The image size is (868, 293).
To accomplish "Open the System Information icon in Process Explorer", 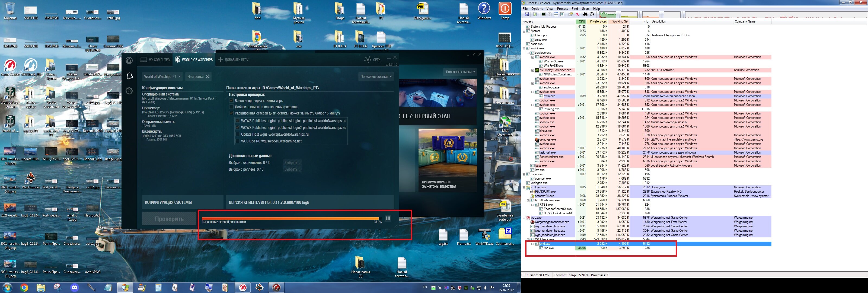I will tap(544, 14).
